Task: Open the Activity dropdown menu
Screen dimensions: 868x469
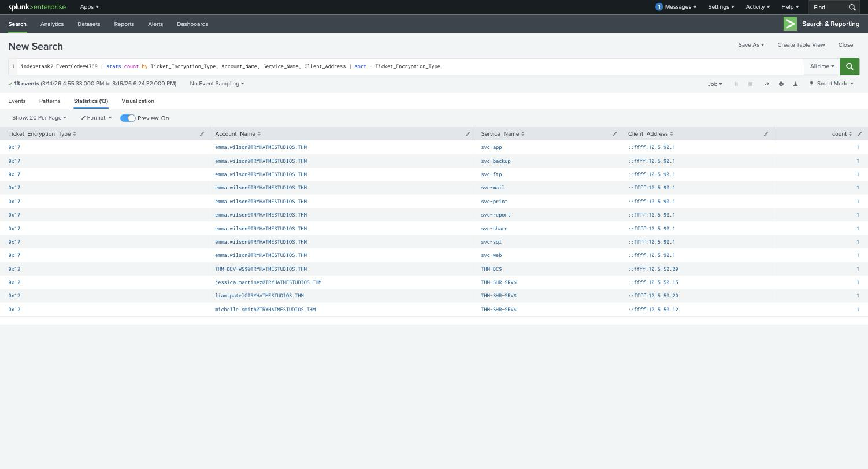Action: (x=758, y=7)
